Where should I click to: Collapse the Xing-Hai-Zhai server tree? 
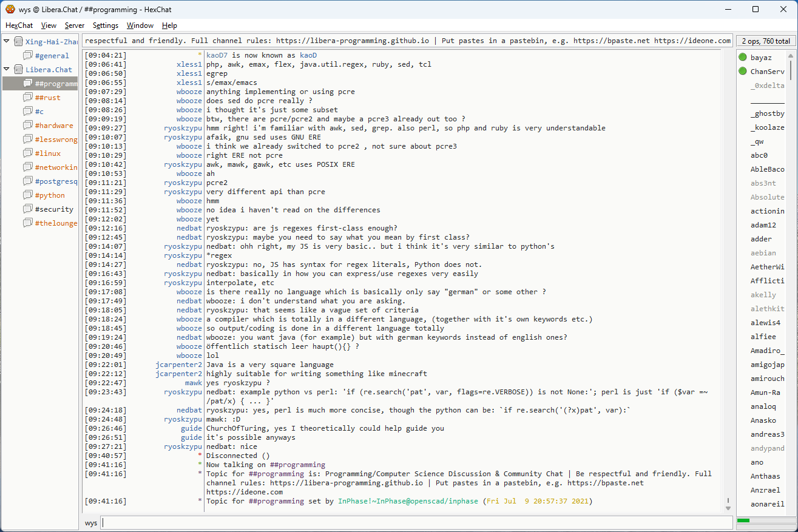point(7,41)
